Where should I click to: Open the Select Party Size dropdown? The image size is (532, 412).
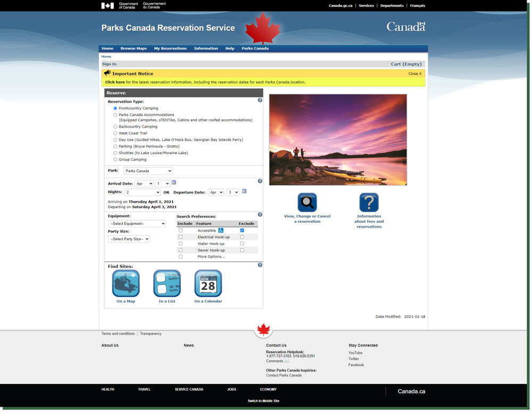(x=129, y=239)
